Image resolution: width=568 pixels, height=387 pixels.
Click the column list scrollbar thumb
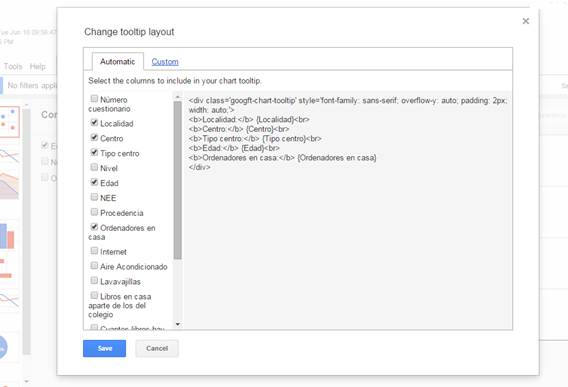click(178, 180)
